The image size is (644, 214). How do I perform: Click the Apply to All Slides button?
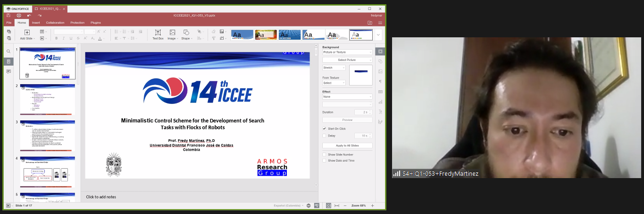[347, 146]
